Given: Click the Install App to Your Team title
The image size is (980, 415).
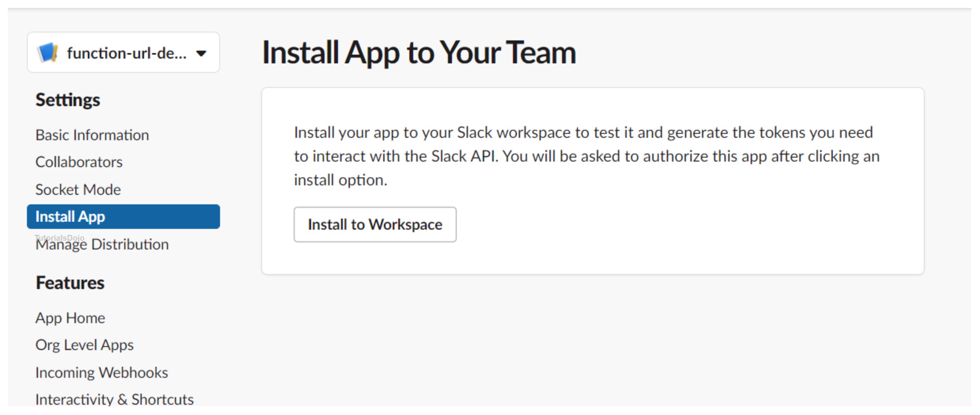Looking at the screenshot, I should coord(419,53).
